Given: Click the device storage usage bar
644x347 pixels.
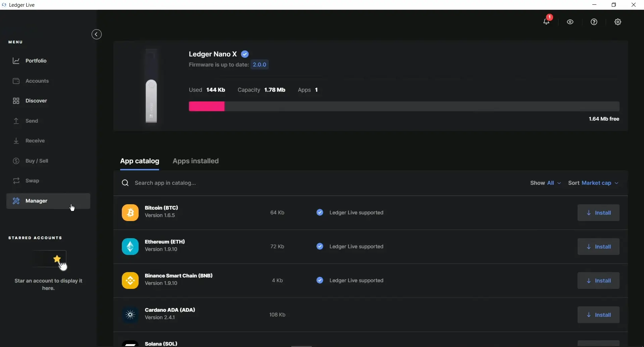Looking at the screenshot, I should click(x=404, y=106).
